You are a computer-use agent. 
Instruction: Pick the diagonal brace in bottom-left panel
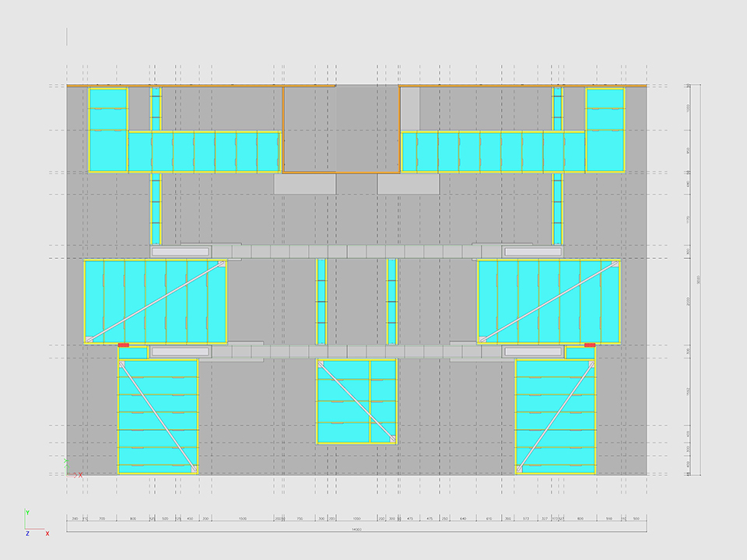point(158,416)
